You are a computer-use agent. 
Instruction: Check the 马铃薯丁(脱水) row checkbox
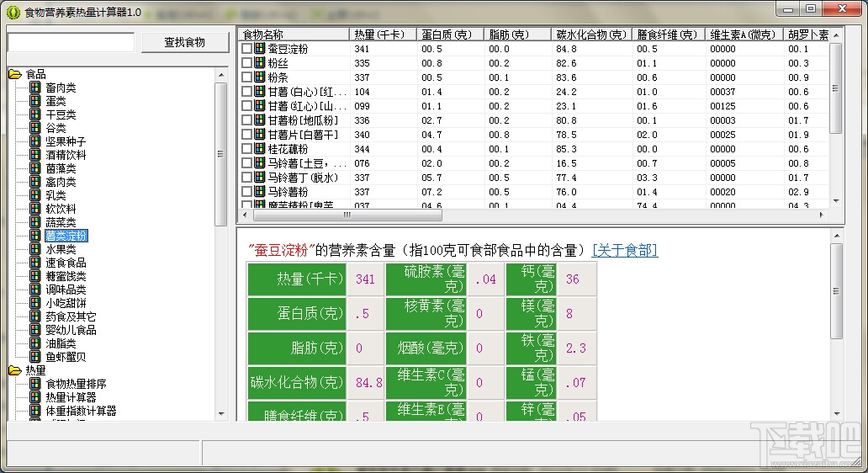click(247, 178)
